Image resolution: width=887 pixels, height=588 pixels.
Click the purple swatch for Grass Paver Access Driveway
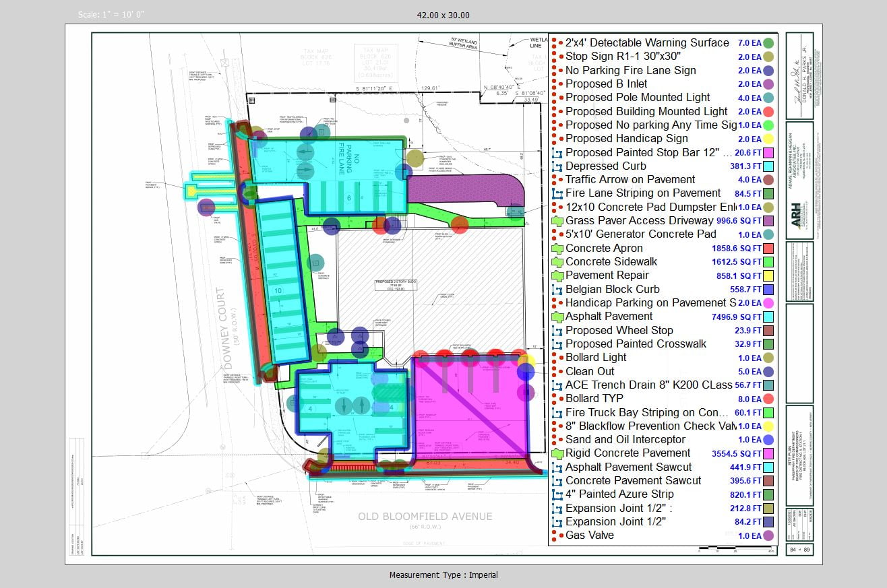(768, 221)
